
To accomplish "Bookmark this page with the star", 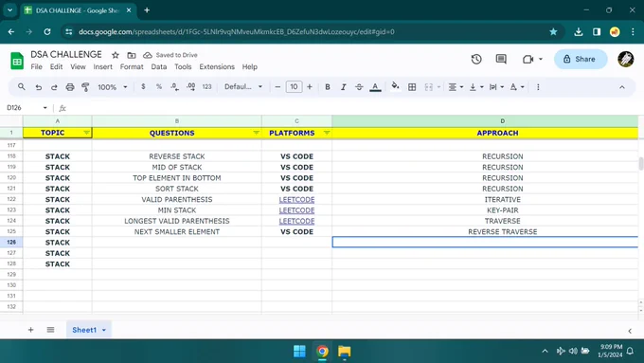I will click(553, 31).
